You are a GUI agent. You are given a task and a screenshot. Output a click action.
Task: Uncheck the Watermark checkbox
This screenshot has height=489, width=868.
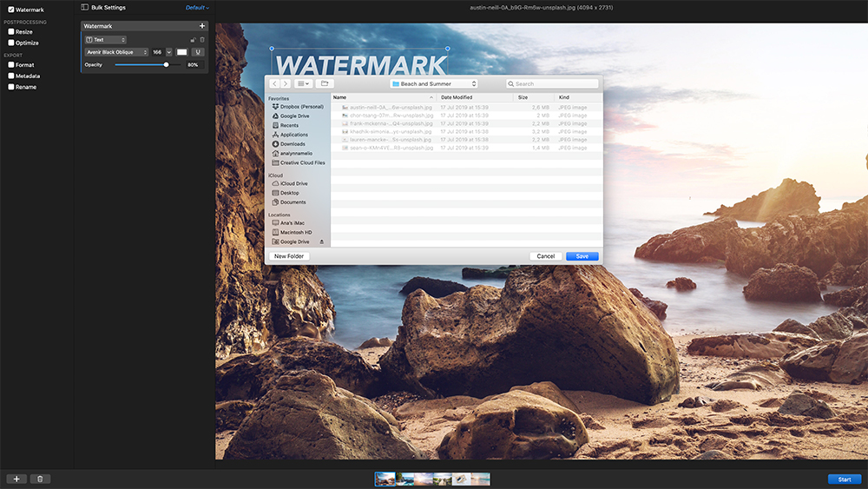(11, 10)
